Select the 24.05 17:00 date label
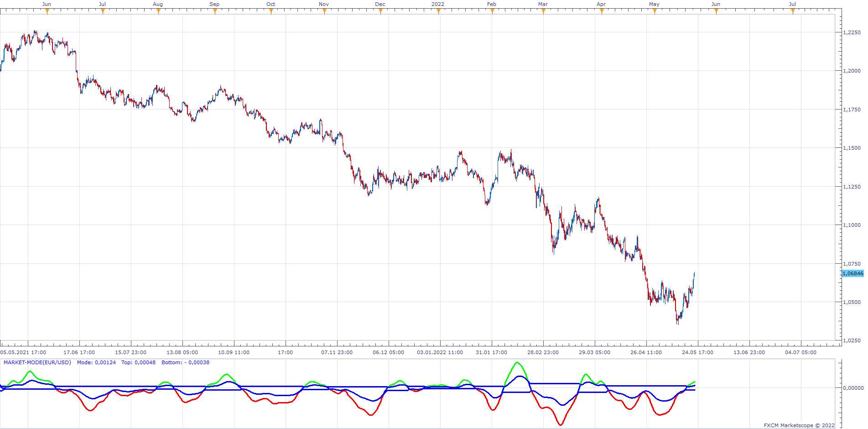This screenshot has width=868, height=429. pyautogui.click(x=698, y=352)
